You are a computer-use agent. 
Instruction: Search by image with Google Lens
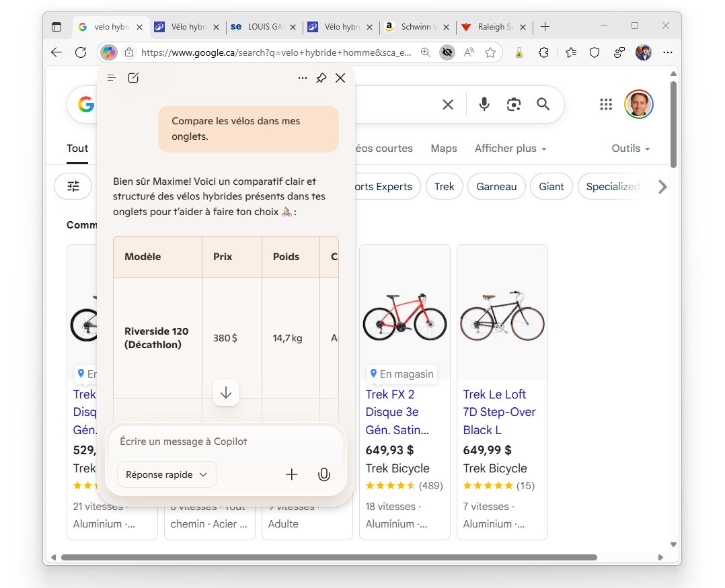pos(514,104)
